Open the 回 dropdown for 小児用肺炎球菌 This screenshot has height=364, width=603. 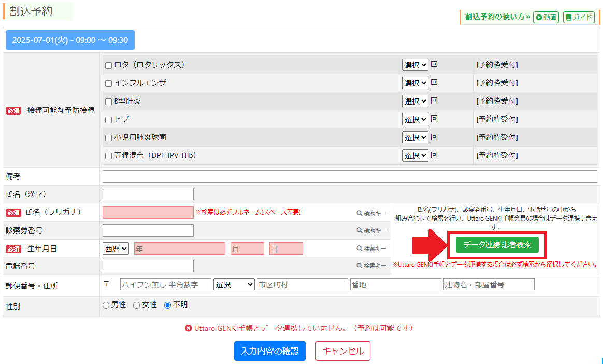[x=415, y=137]
